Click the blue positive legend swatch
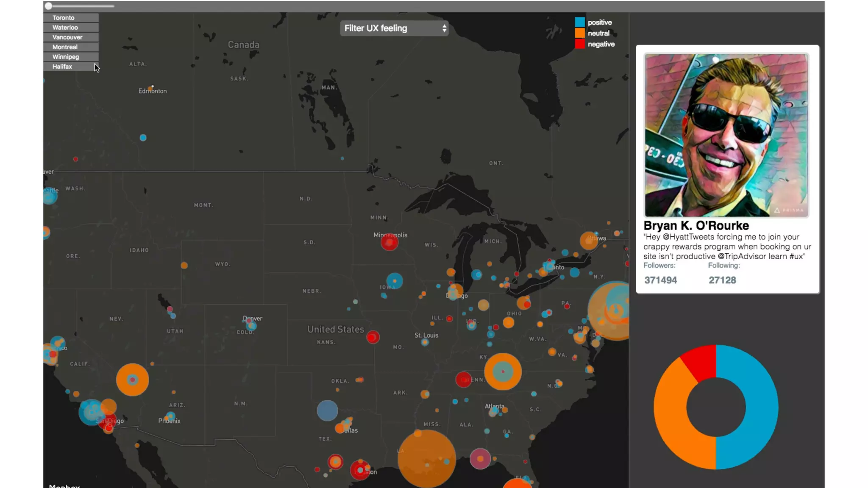 coord(580,22)
